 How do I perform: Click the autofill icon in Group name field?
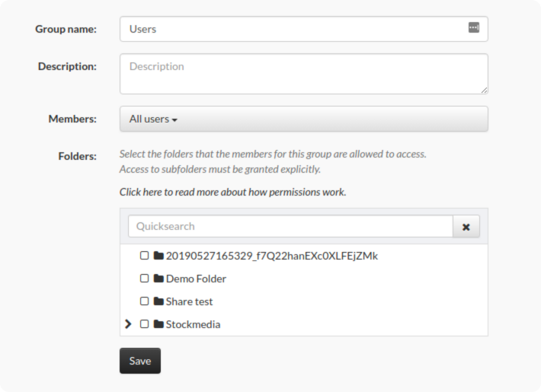474,27
